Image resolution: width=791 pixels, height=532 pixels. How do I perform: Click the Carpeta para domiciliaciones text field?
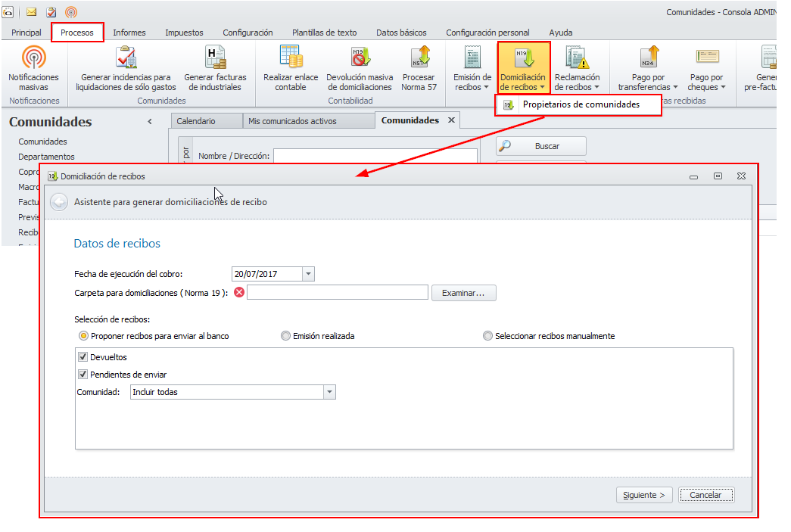(x=338, y=292)
